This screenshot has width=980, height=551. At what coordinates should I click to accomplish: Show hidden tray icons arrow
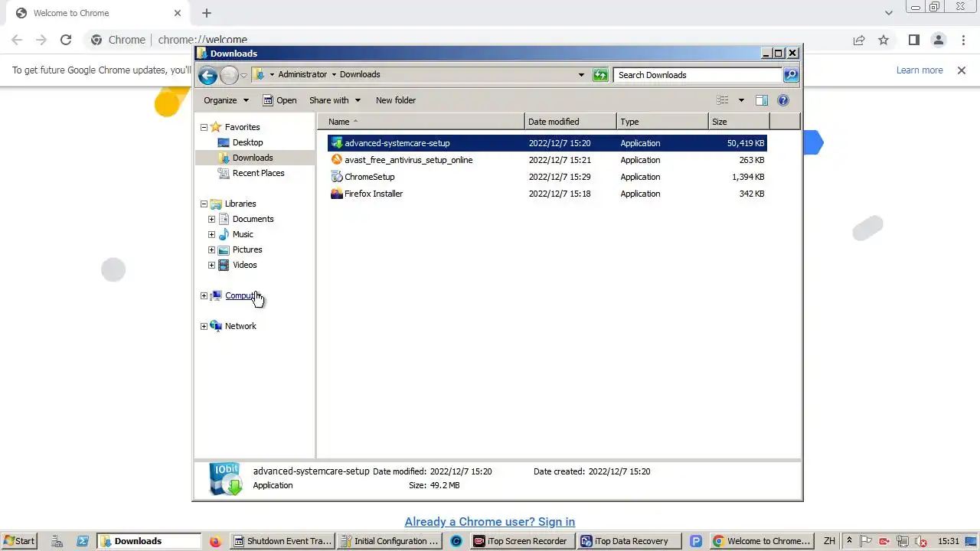(849, 541)
